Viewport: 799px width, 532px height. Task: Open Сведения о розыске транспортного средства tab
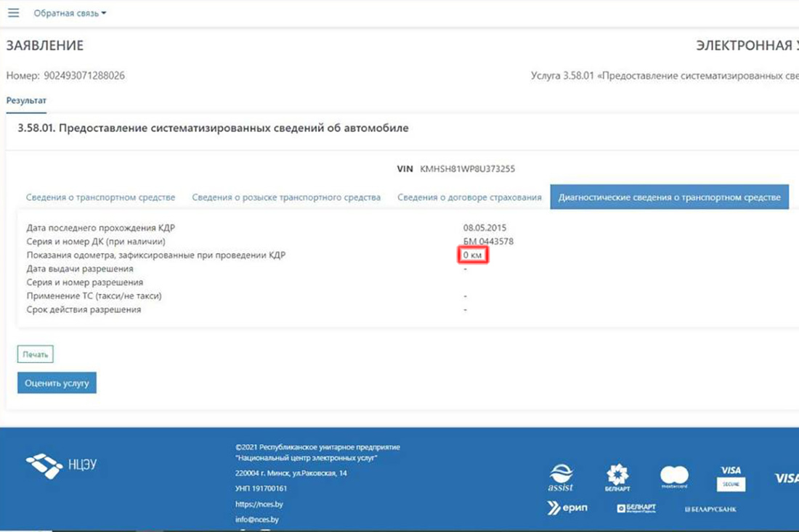[286, 197]
